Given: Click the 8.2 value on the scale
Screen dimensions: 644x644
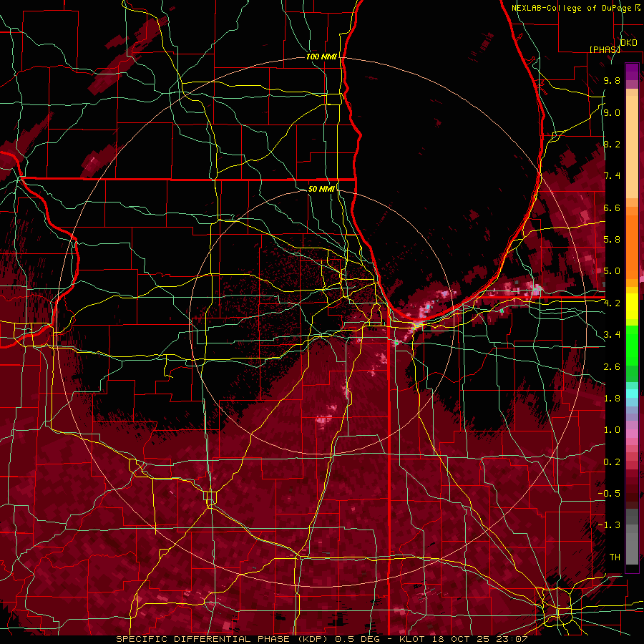Looking at the screenshot, I should [x=612, y=144].
